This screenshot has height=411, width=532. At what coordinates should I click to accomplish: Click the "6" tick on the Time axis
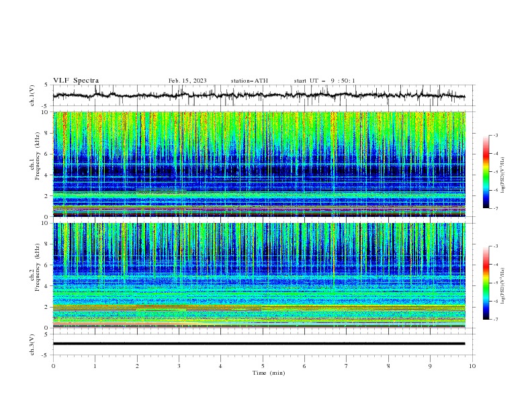304,366
